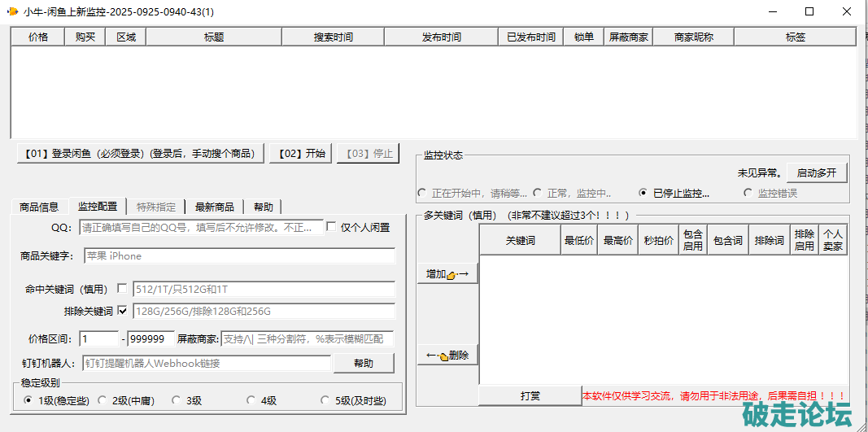Click the 增加 button with hand icon
Viewport: 868px width, 432px height.
(x=447, y=274)
